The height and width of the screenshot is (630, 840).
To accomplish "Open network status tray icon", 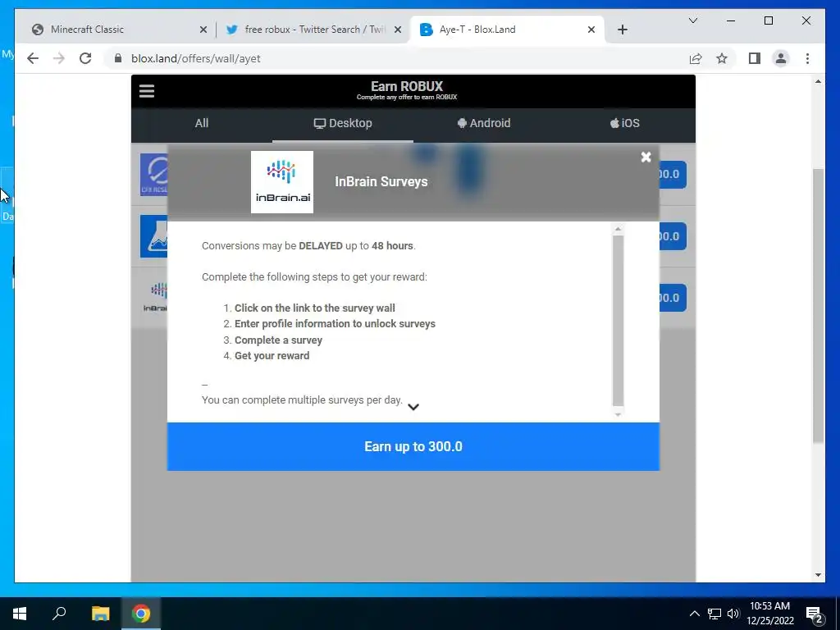I will [x=714, y=614].
